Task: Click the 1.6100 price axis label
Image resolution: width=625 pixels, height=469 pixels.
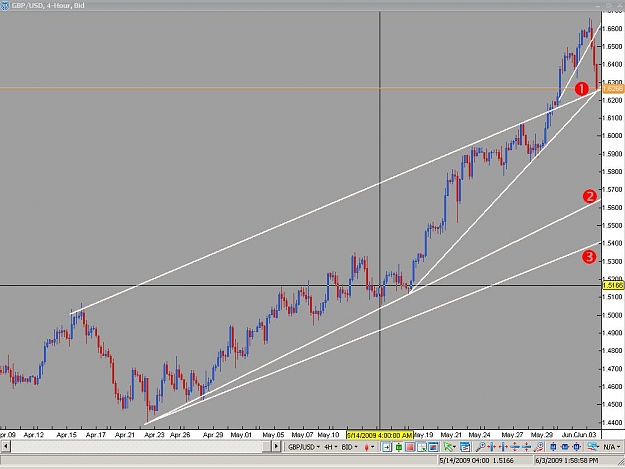Action: 612,118
